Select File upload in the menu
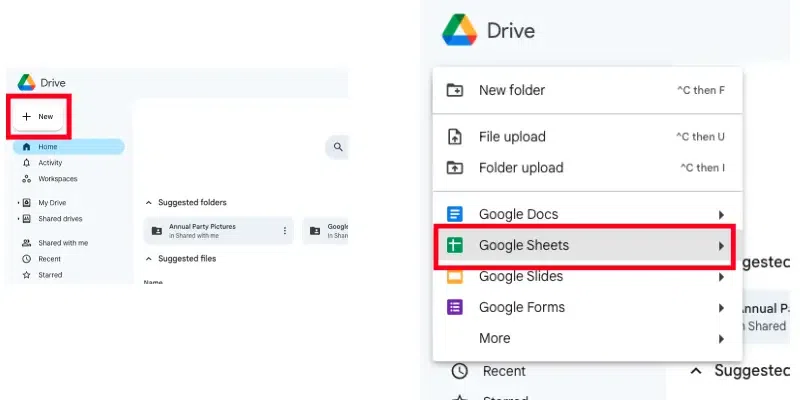The width and height of the screenshot is (800, 400). click(x=587, y=137)
